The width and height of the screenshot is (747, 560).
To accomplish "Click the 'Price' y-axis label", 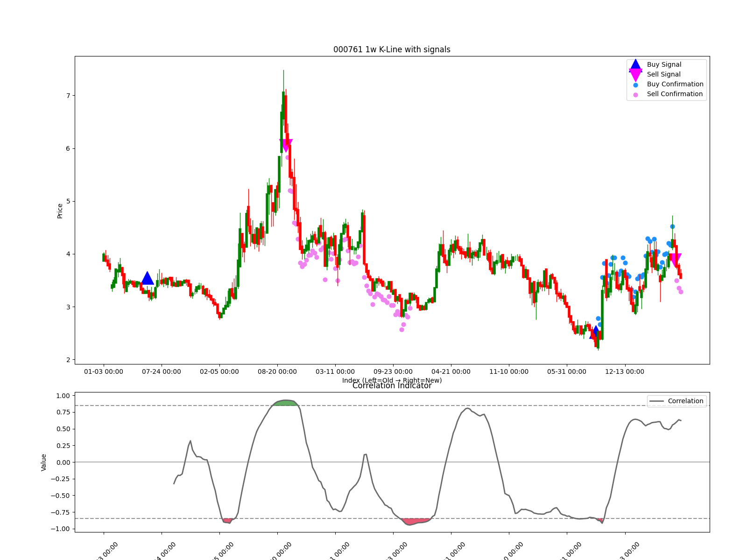I will [x=60, y=211].
